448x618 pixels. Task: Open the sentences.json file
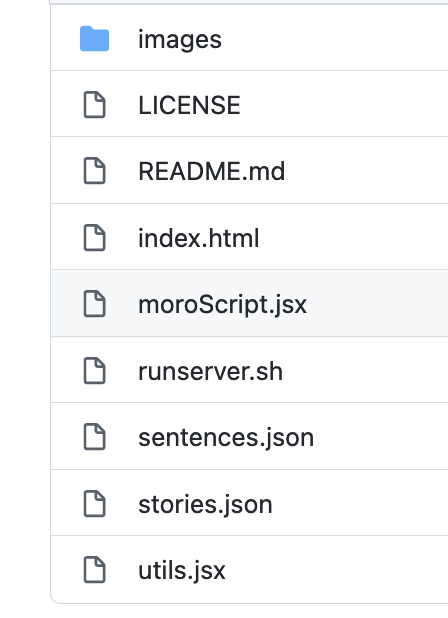[226, 438]
